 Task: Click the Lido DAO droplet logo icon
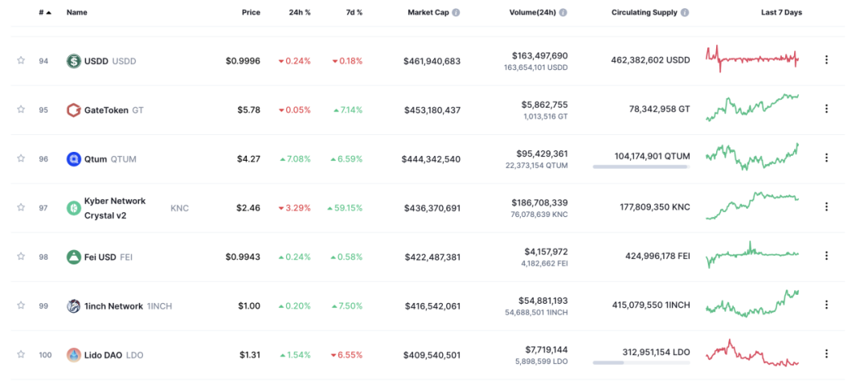pos(74,355)
